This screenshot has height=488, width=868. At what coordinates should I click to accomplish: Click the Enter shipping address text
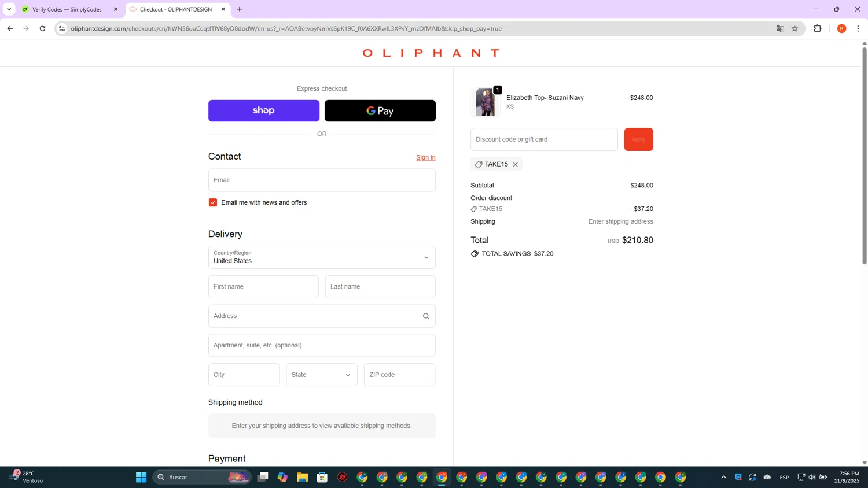tap(620, 221)
